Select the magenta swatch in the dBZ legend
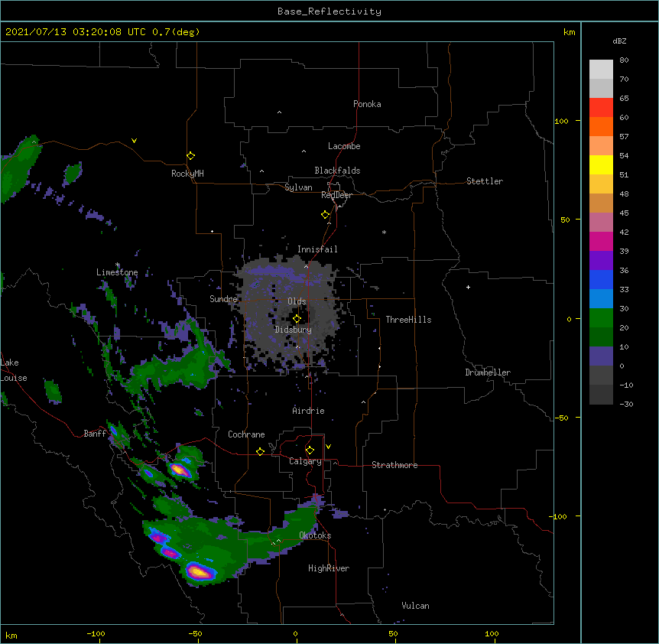The width and height of the screenshot is (659, 644). point(601,241)
